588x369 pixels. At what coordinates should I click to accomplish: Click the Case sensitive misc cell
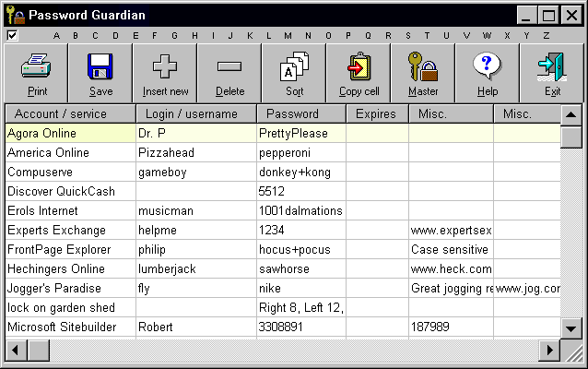451,250
